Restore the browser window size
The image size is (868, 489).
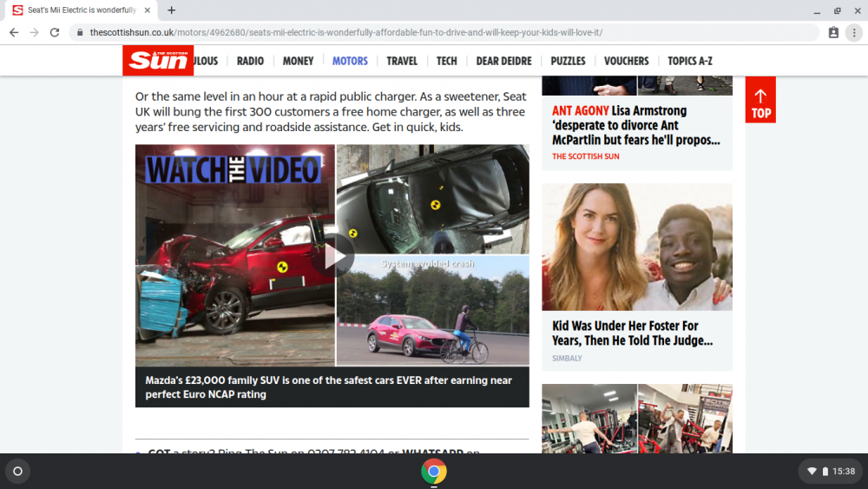click(837, 10)
